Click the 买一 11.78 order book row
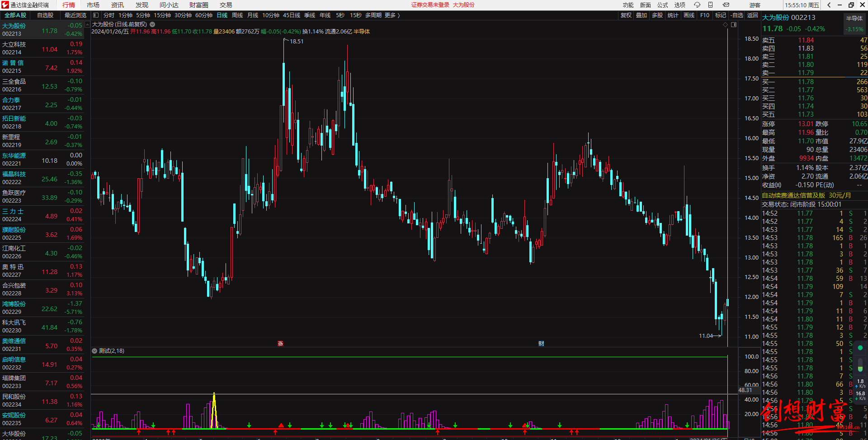This screenshot has height=440, width=868. pos(814,82)
